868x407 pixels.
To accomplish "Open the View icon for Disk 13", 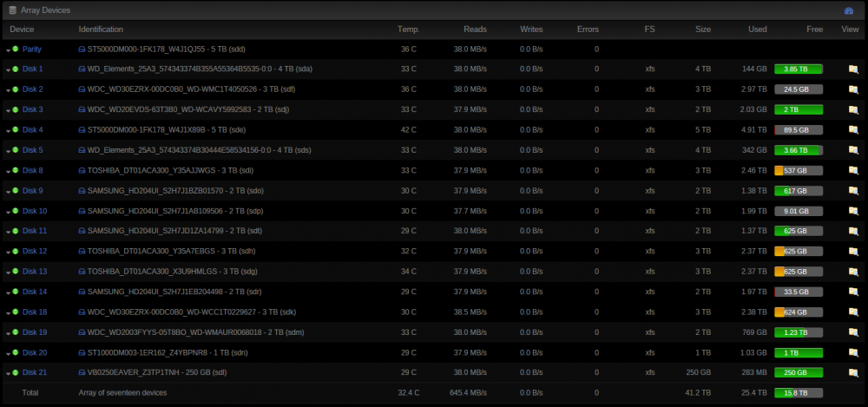I will pyautogui.click(x=853, y=272).
